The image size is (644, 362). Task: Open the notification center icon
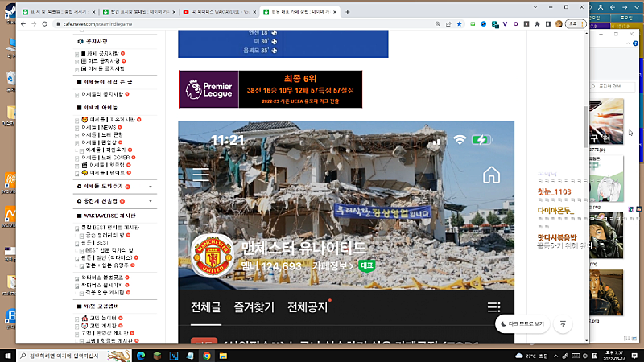click(634, 356)
